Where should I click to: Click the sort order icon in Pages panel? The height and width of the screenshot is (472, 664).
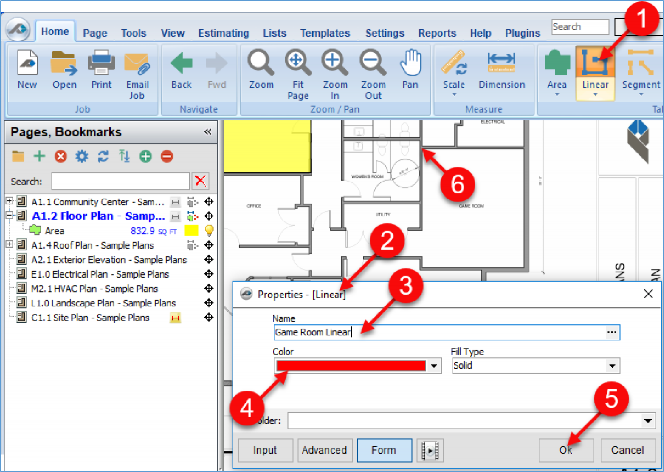pyautogui.click(x=124, y=157)
